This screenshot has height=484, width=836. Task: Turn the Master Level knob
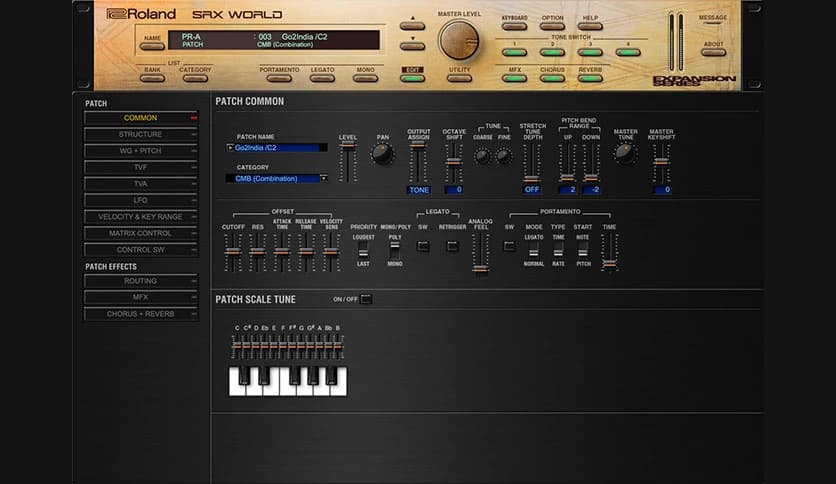click(459, 41)
